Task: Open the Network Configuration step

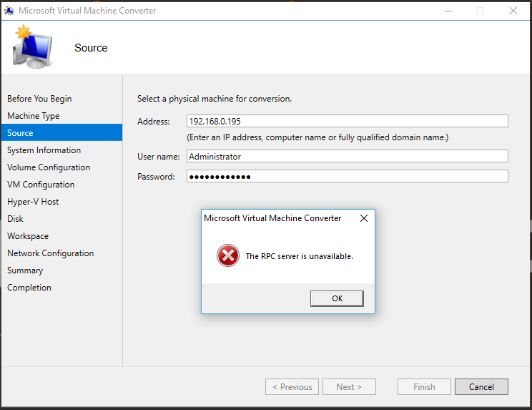Action: (51, 253)
